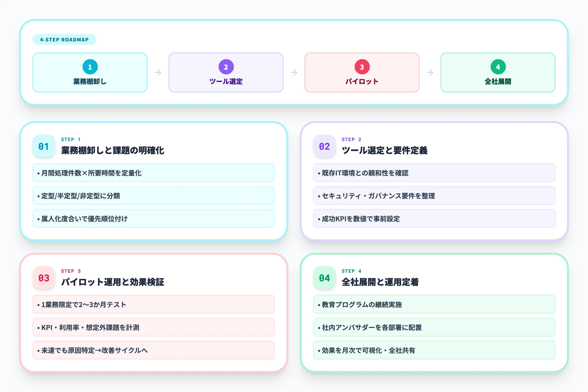
Task: Click the 4-STEP ROADMAP label
Action: click(x=64, y=39)
